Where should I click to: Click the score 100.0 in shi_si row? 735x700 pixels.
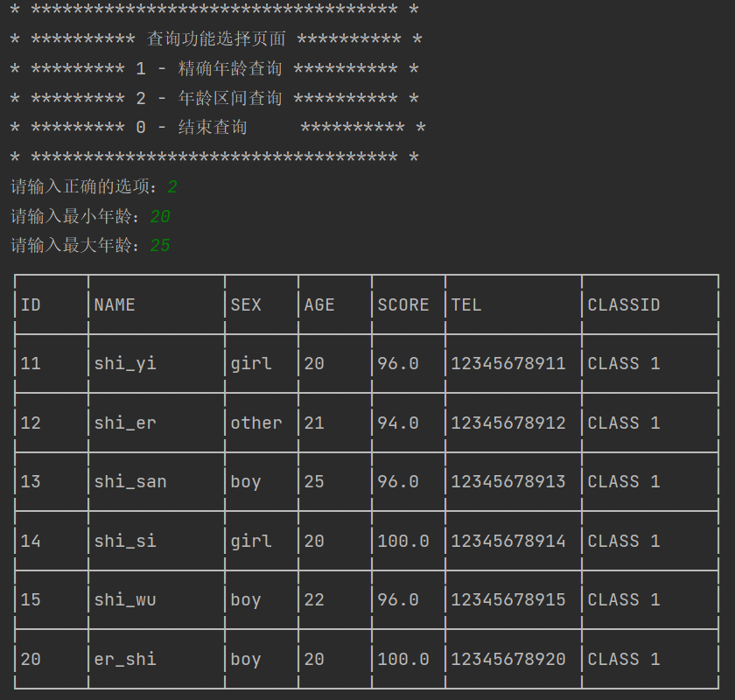(403, 541)
